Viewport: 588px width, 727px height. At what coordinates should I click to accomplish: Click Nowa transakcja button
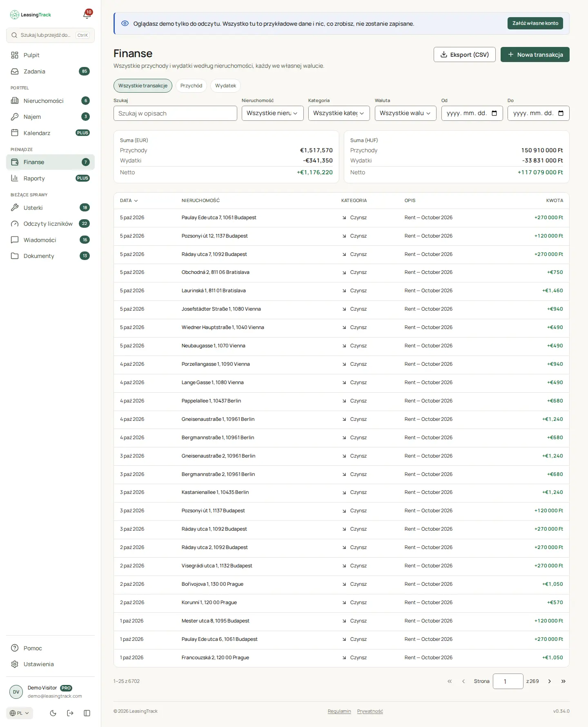pyautogui.click(x=535, y=55)
